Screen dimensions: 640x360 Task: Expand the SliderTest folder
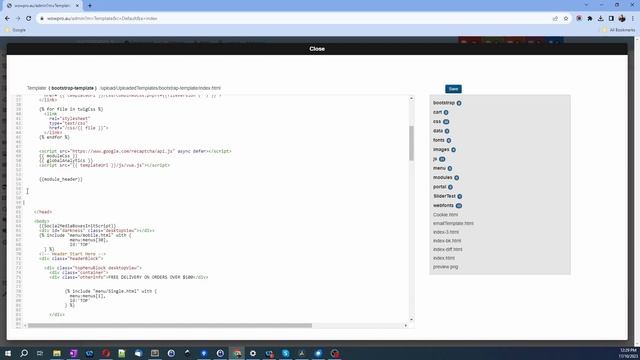pyautogui.click(x=444, y=196)
